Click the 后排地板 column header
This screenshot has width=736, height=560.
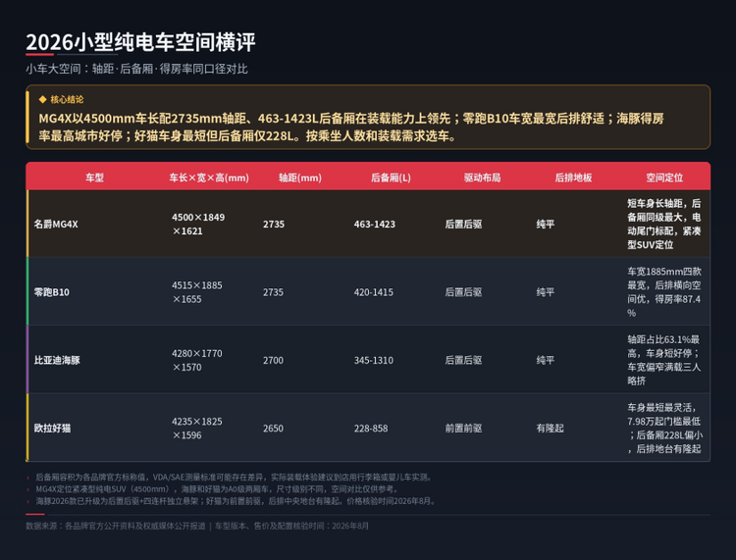[573, 178]
